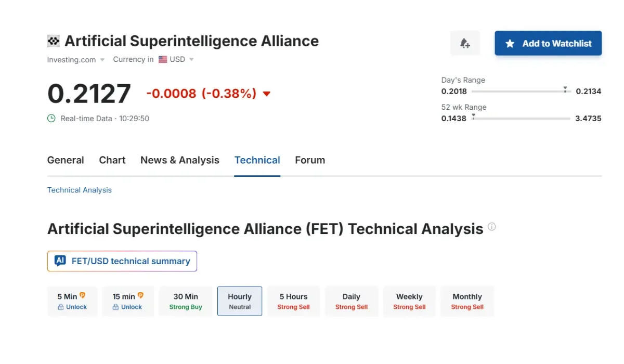Open the Technical Analysis link

click(79, 190)
